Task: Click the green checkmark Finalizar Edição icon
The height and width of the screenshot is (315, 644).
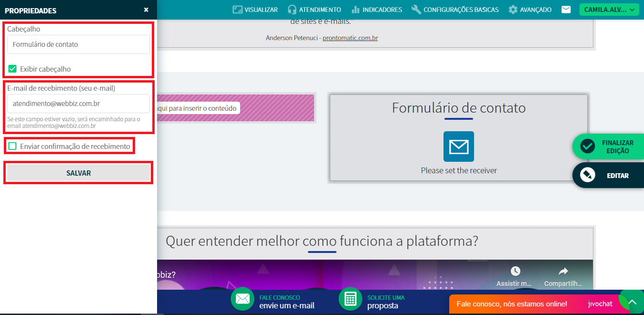Action: point(587,146)
